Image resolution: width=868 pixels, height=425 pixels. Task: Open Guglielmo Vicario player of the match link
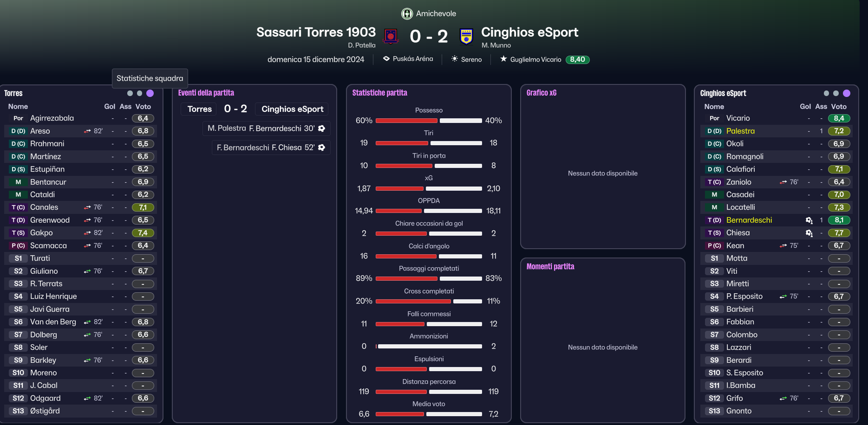pyautogui.click(x=535, y=59)
